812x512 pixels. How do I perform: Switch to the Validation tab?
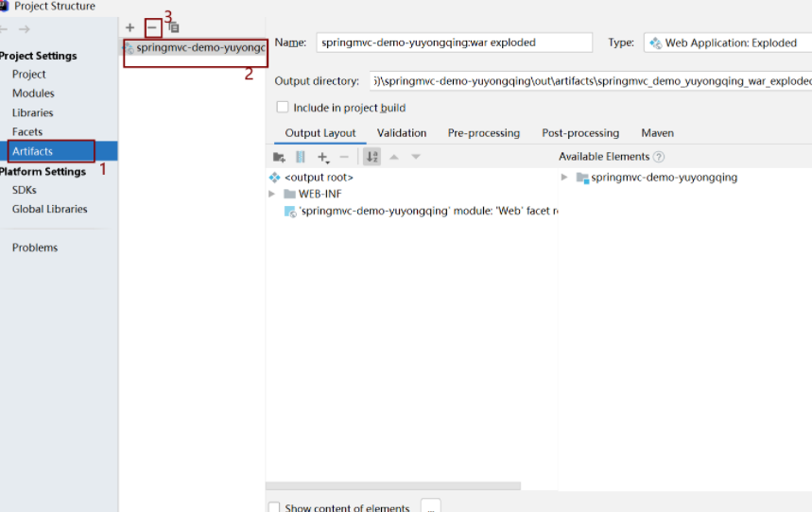click(402, 133)
